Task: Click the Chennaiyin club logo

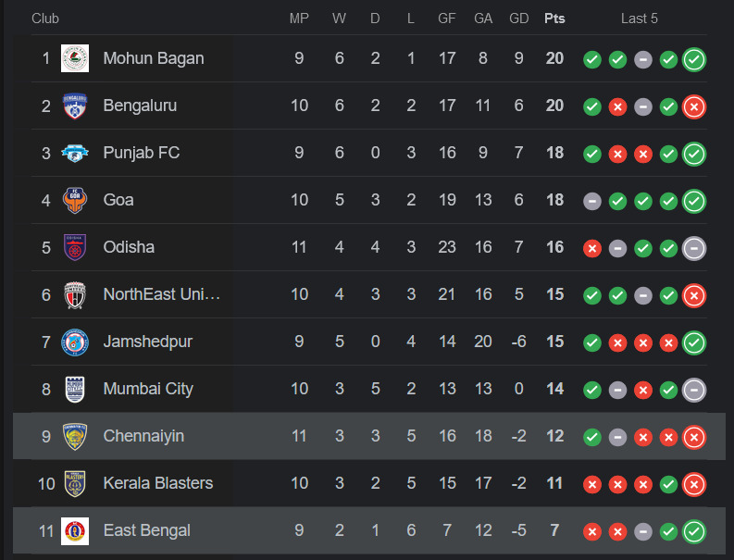Action: tap(75, 436)
